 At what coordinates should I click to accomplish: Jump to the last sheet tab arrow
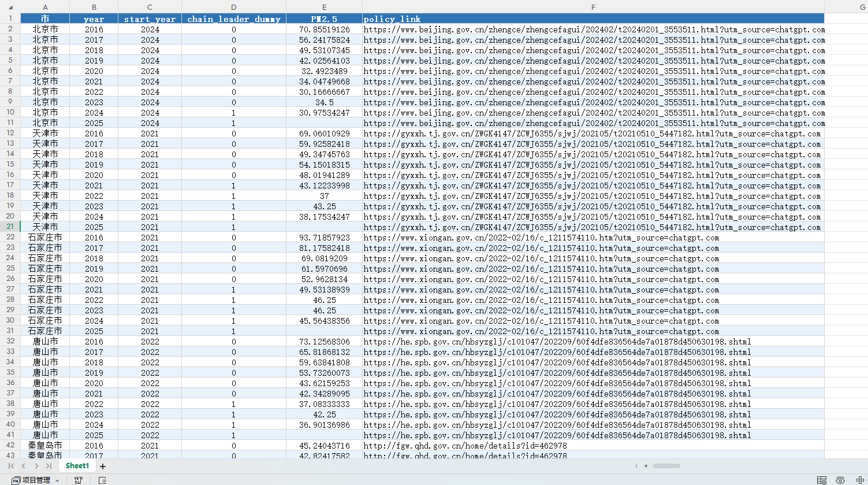[x=49, y=466]
